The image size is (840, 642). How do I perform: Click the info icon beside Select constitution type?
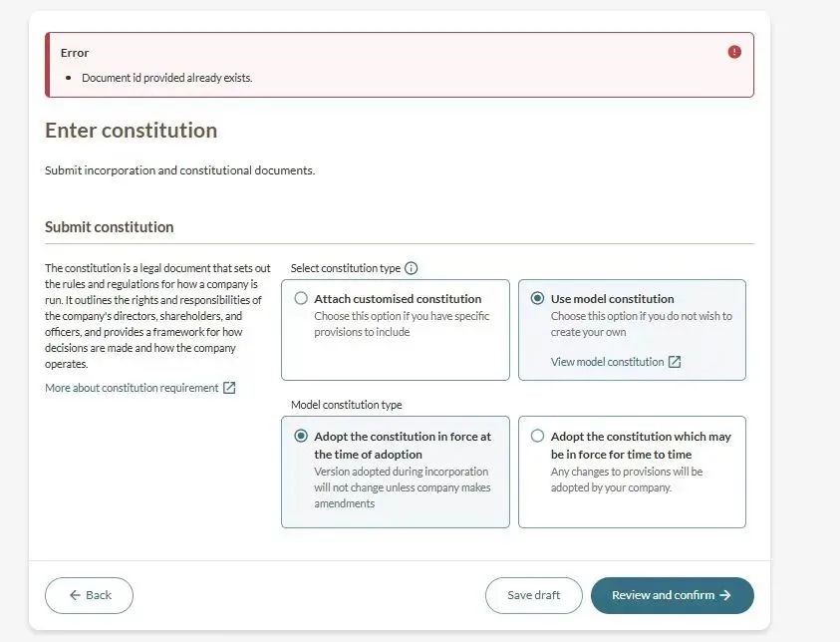click(412, 268)
